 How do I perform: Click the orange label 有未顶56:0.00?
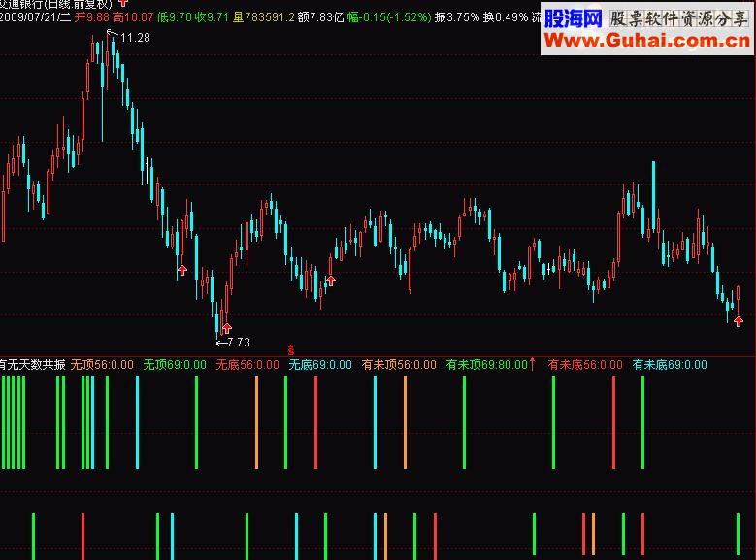pos(399,365)
